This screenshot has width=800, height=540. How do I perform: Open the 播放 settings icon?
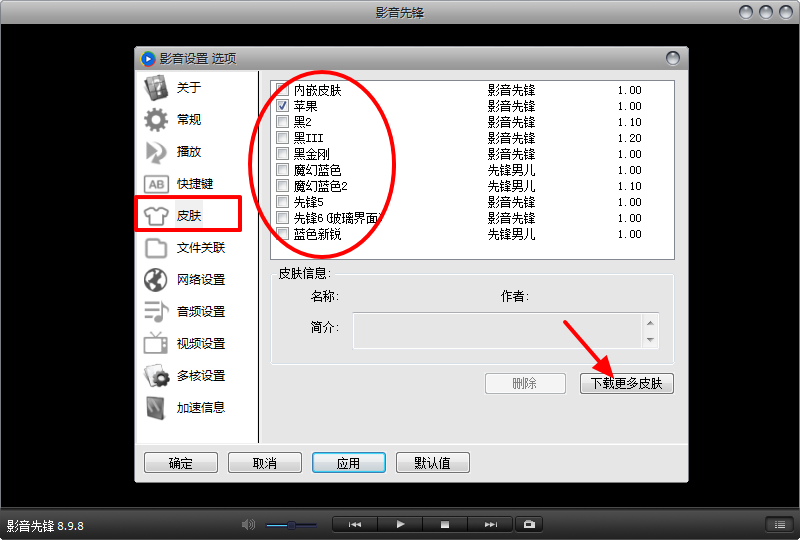coord(156,152)
